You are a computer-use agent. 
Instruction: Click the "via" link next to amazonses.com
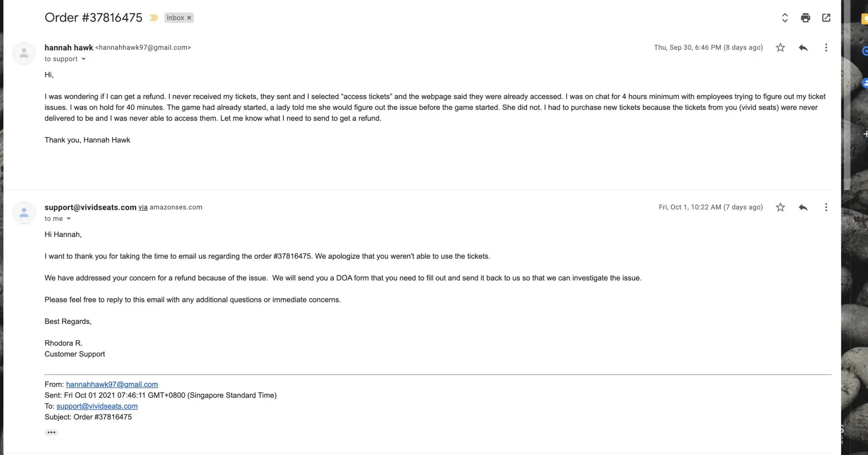tap(143, 207)
